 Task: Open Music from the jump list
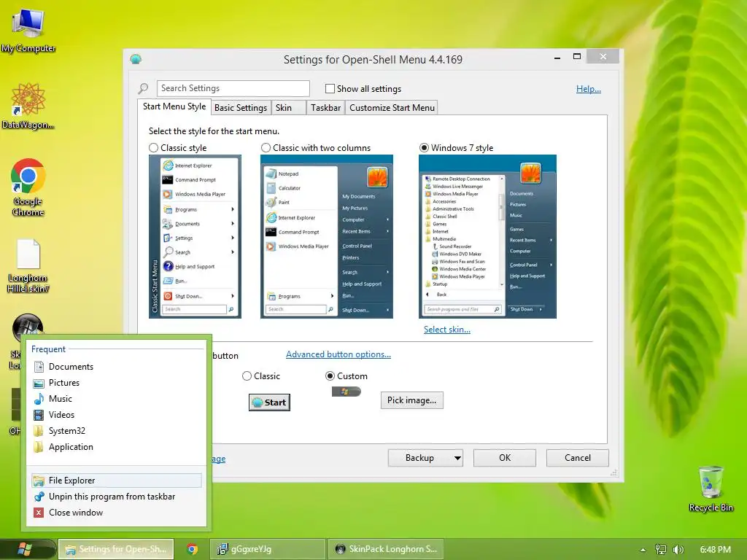tap(60, 399)
